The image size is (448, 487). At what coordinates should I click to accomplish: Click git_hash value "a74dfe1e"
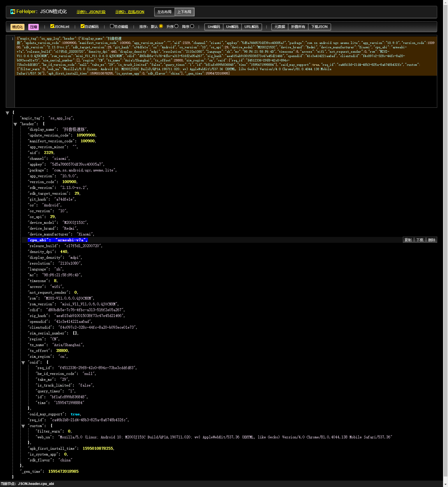[64, 199]
